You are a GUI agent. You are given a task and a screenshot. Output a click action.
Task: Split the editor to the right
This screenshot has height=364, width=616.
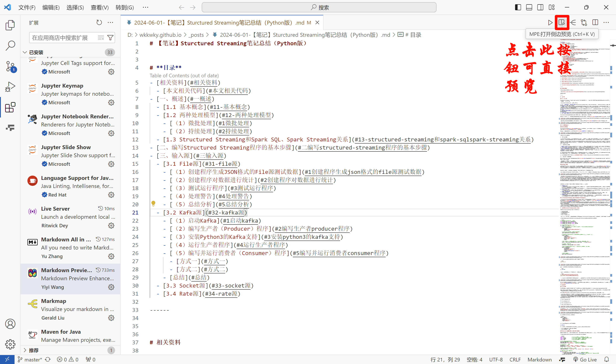[x=595, y=23]
